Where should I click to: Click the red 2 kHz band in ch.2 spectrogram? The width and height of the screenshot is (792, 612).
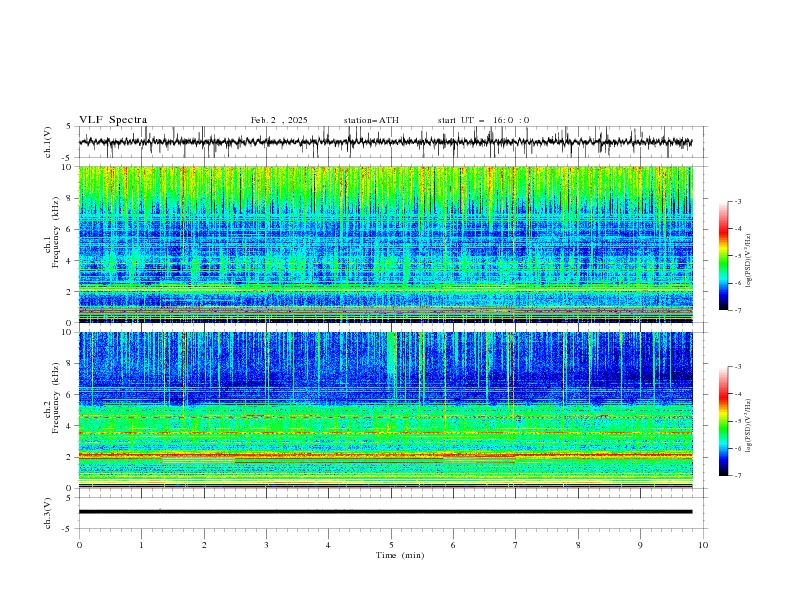[385, 455]
